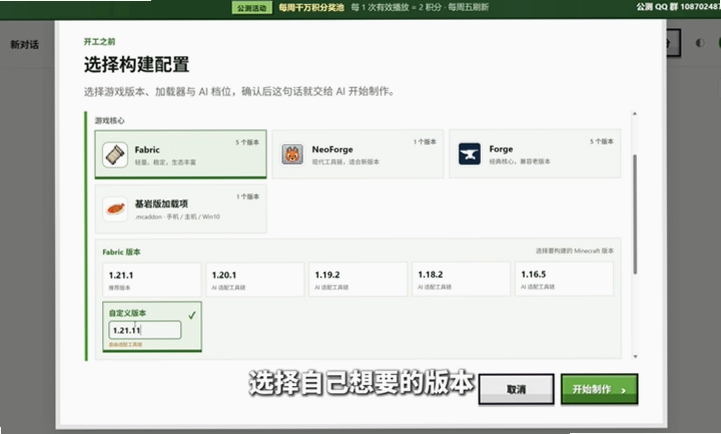Click the Fabric scroll icon
Image resolution: width=721 pixels, height=434 pixels.
click(x=115, y=154)
